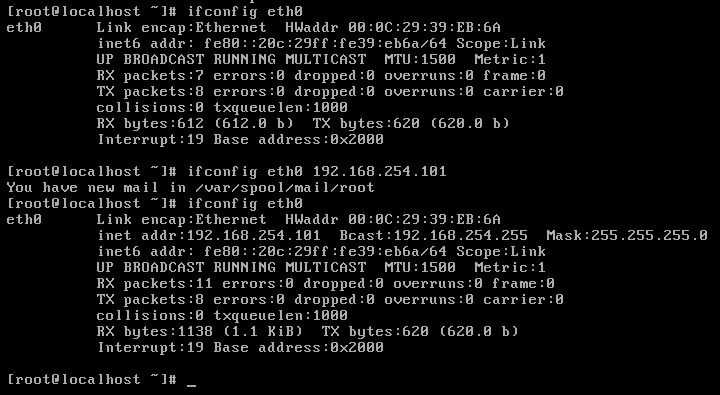Click the second 'collisions:0 txqueuelen:1000' line
This screenshot has height=395, width=720.
[x=222, y=315]
